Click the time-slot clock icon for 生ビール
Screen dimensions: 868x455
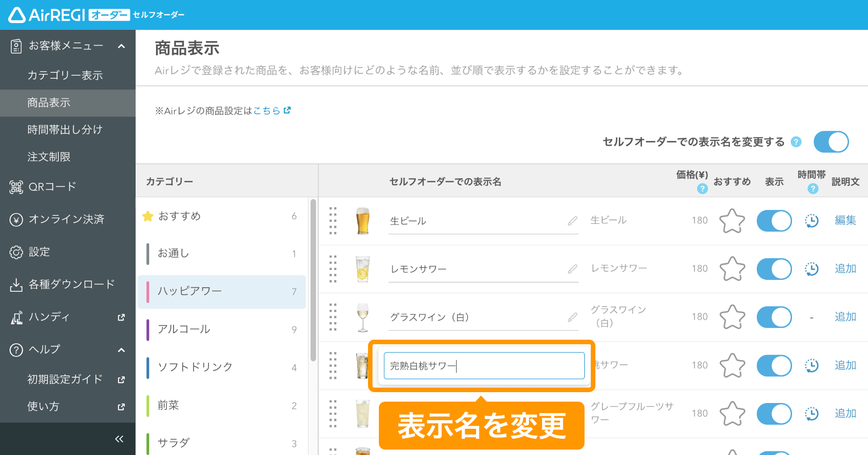click(x=812, y=221)
